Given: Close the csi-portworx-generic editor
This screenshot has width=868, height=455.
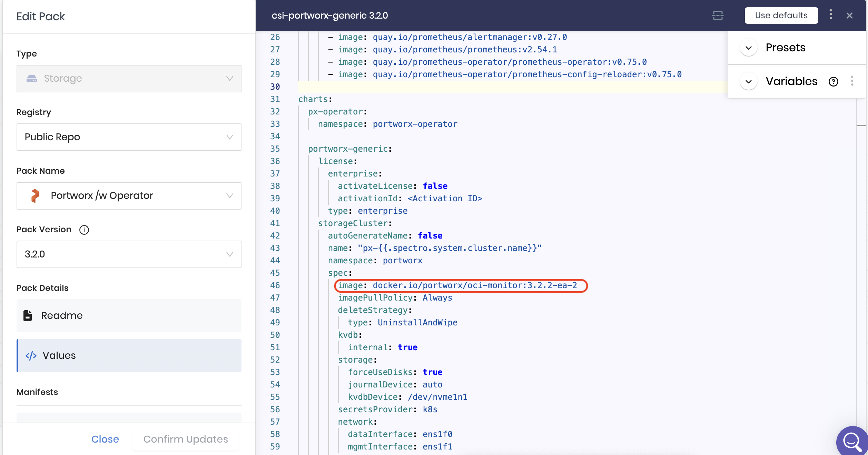Looking at the screenshot, I should pyautogui.click(x=849, y=16).
